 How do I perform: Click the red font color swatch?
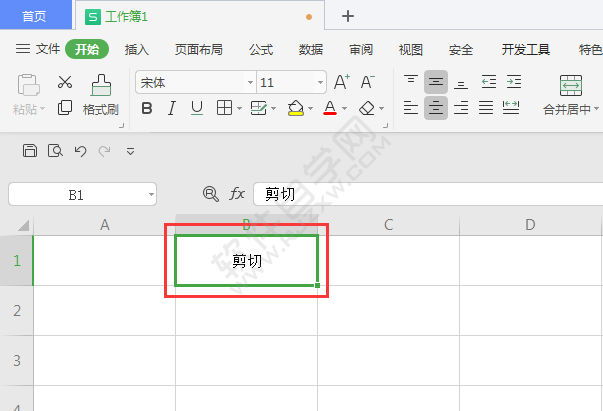point(330,108)
